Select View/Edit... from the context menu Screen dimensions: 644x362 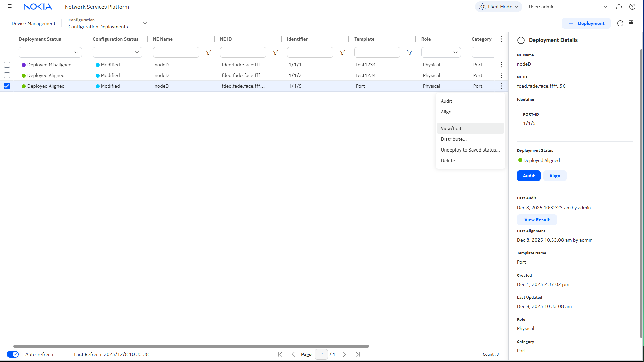(453, 128)
